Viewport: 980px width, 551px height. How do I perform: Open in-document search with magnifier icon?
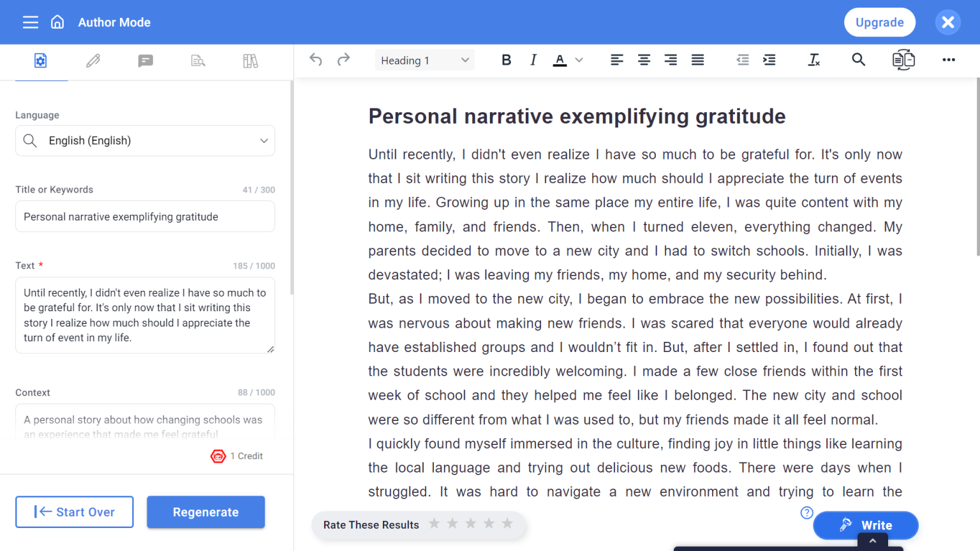(858, 59)
